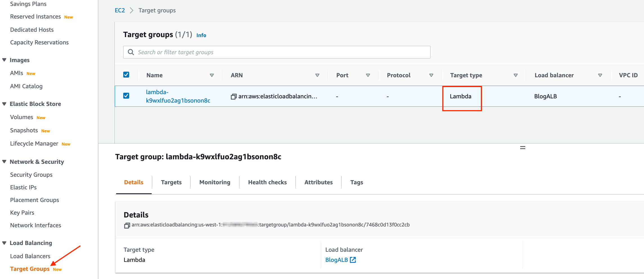Collapse the Images sidebar section
644x279 pixels.
click(4, 60)
